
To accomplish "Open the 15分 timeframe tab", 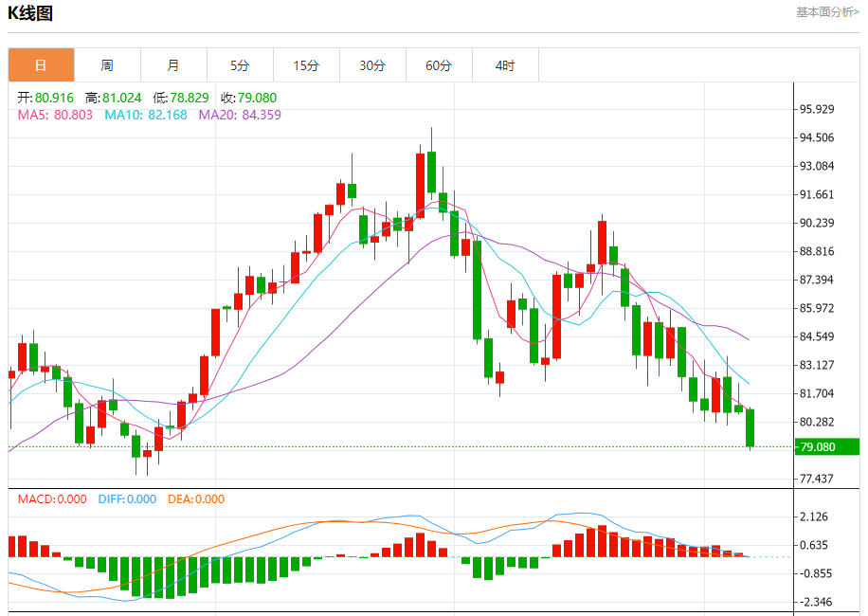I will click(x=307, y=65).
